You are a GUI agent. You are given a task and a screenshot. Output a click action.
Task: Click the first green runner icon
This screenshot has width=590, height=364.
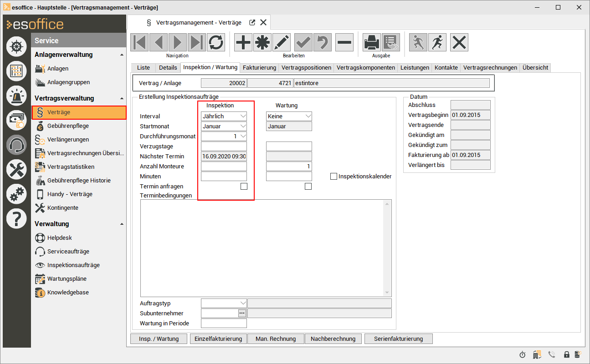click(418, 42)
